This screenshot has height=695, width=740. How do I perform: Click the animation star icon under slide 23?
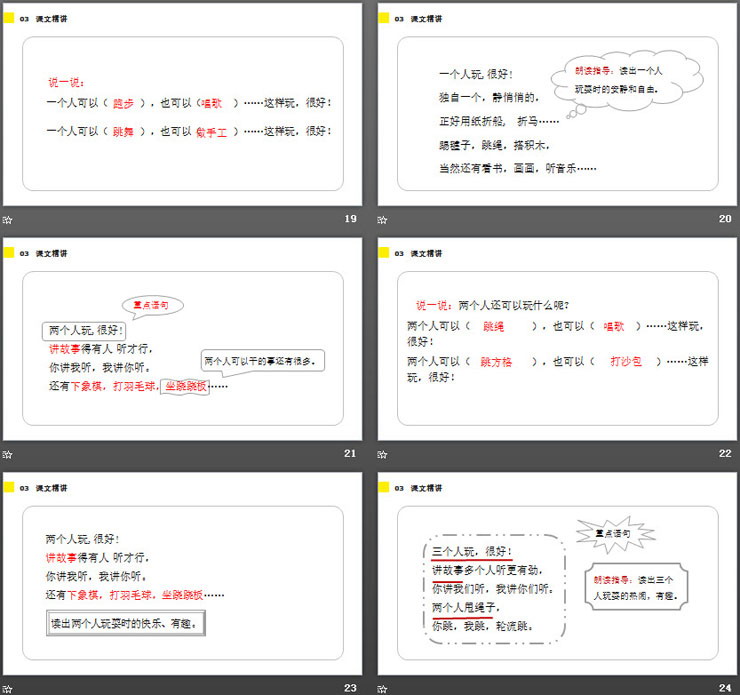click(8, 688)
